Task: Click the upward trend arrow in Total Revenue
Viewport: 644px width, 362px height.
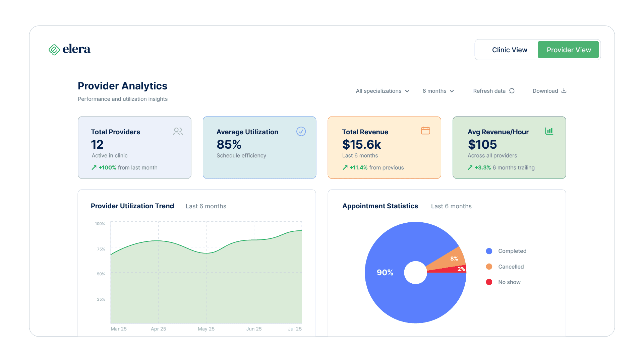Action: (x=345, y=167)
